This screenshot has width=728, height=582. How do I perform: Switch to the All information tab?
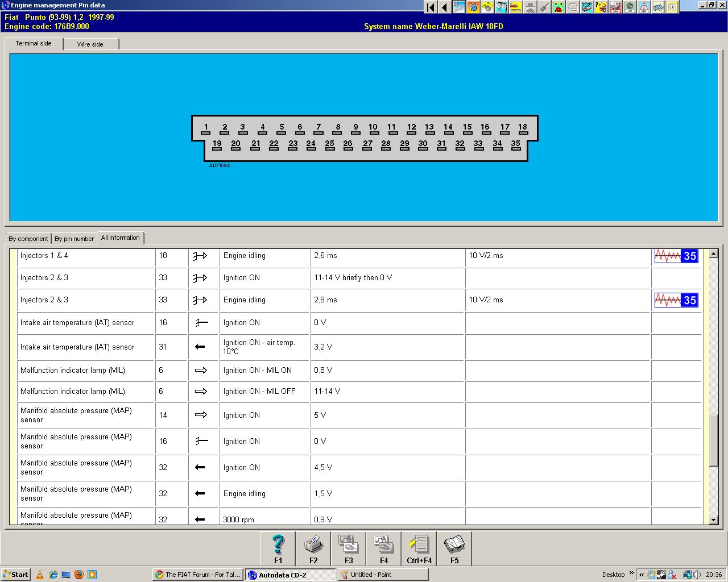121,238
